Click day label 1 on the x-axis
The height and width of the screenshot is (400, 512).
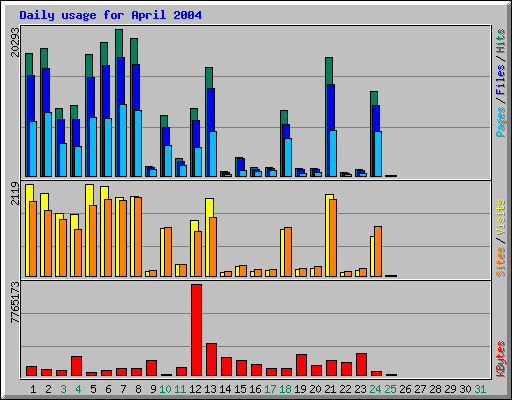tap(33, 389)
